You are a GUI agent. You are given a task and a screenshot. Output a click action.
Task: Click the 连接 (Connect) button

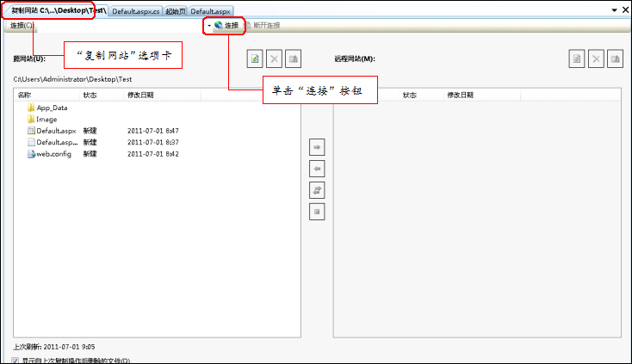[226, 26]
